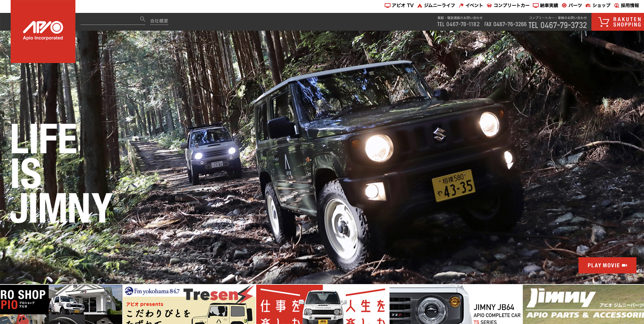Click the phone number TEL 0467-79-3732

(558, 25)
